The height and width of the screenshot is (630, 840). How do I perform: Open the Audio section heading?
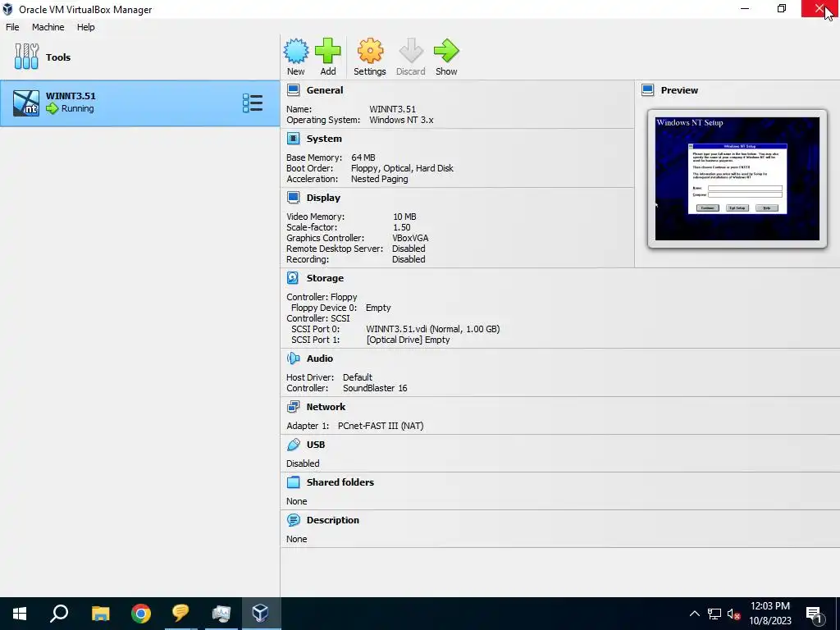(320, 358)
